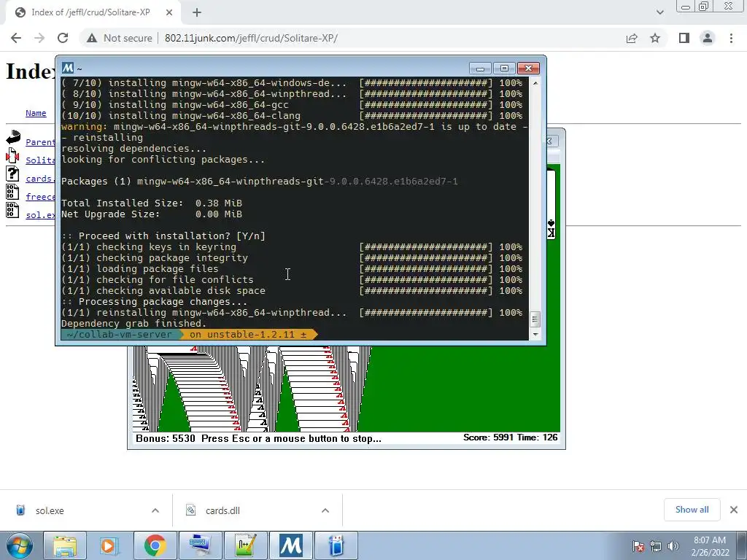Share this page via the share icon

point(632,38)
